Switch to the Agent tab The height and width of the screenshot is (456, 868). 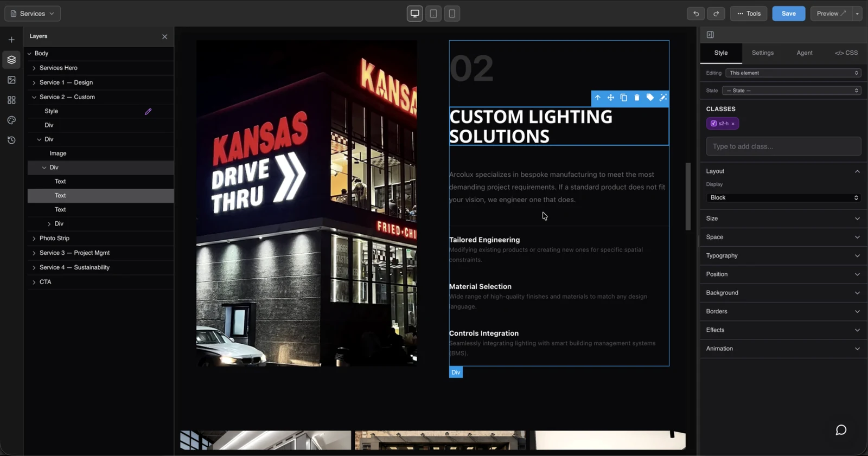tap(805, 53)
